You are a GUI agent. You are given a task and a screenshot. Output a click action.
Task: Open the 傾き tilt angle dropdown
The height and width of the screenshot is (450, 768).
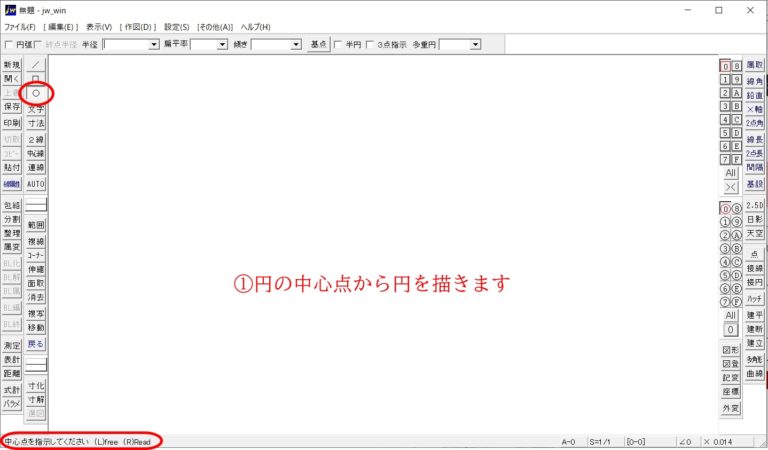tap(296, 45)
